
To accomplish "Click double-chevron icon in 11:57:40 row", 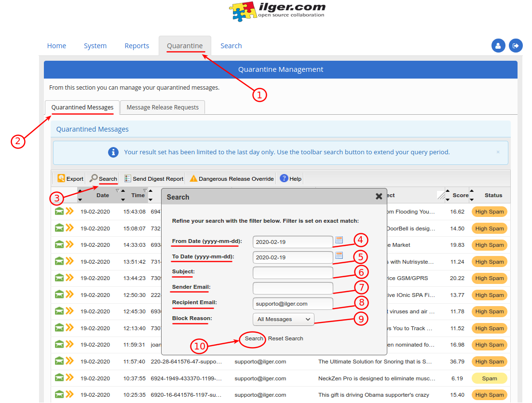I will click(x=69, y=361).
